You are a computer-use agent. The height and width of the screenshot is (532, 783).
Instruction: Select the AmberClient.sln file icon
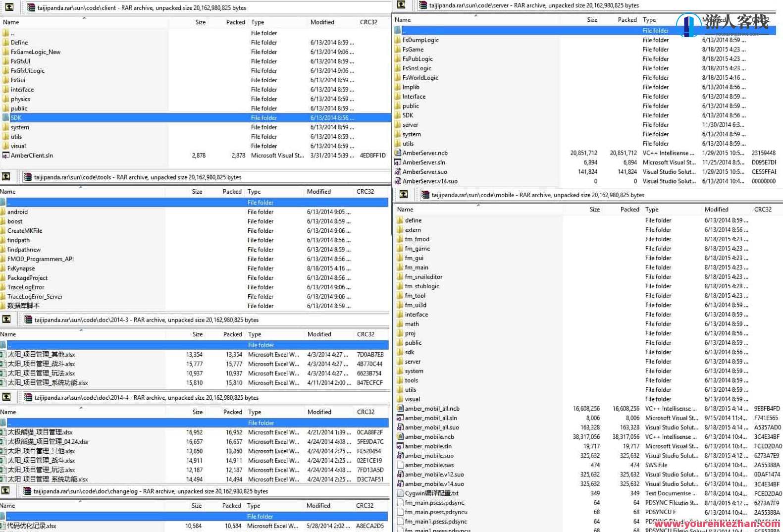pos(6,156)
